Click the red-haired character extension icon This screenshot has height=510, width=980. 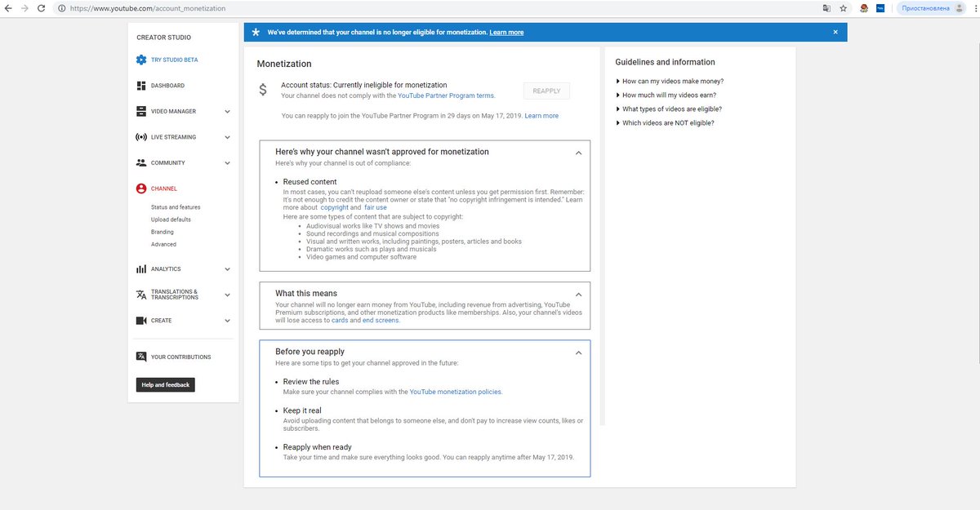click(863, 8)
